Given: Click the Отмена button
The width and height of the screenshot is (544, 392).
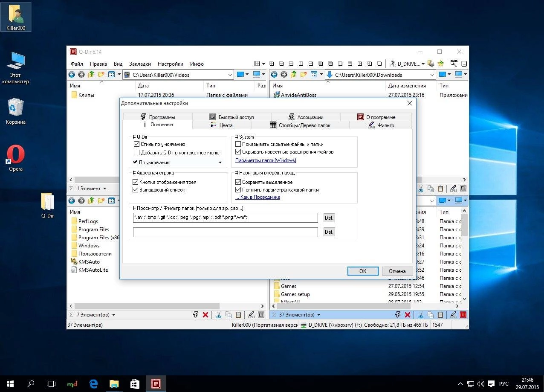Looking at the screenshot, I should coord(397,271).
